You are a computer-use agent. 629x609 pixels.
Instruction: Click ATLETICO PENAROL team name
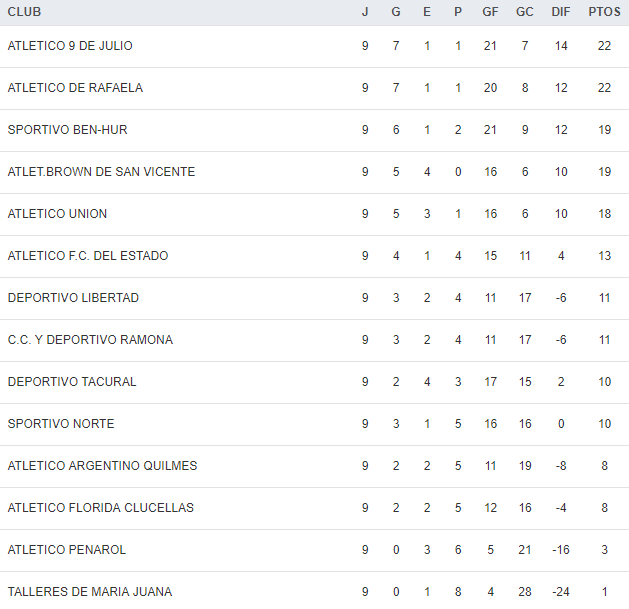(x=67, y=550)
